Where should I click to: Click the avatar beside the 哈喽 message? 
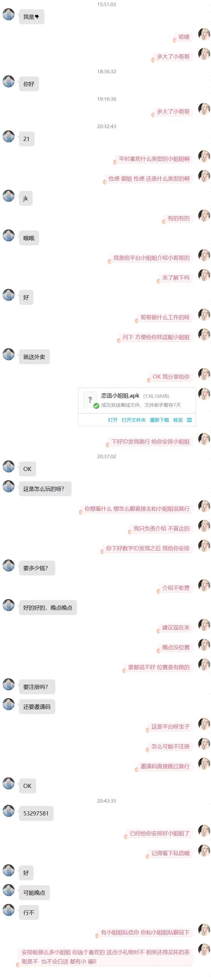point(204,35)
